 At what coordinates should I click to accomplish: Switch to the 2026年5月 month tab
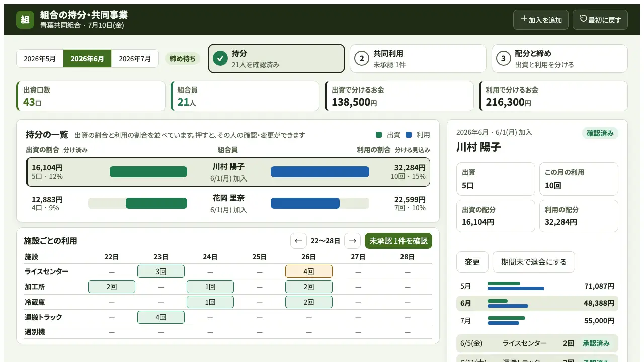[x=40, y=59]
